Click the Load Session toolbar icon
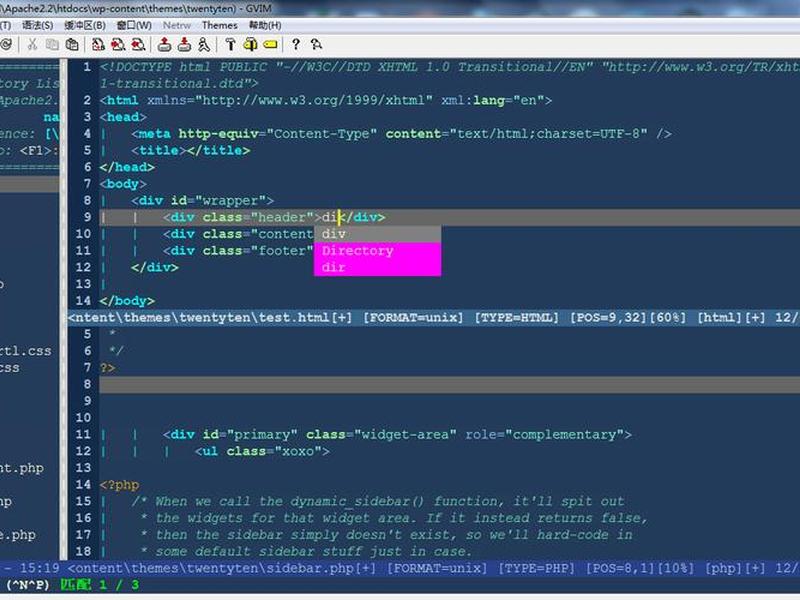The height and width of the screenshot is (600, 800). [164, 45]
